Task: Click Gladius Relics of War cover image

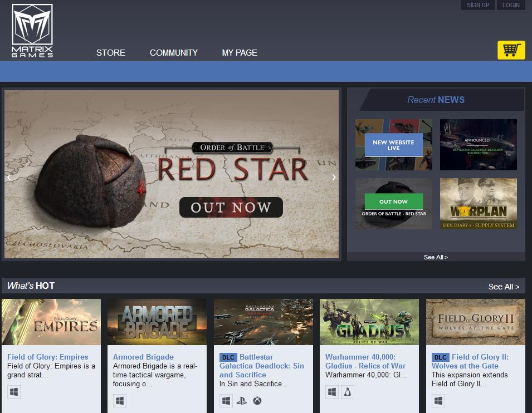Action: 369,322
